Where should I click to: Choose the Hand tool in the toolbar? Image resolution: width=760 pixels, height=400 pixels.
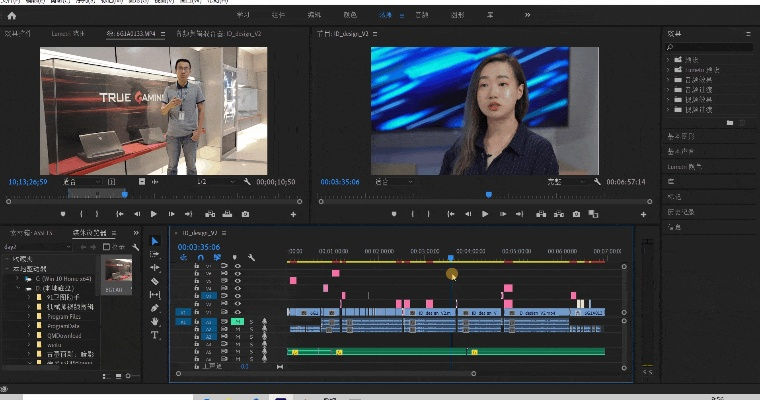(155, 322)
